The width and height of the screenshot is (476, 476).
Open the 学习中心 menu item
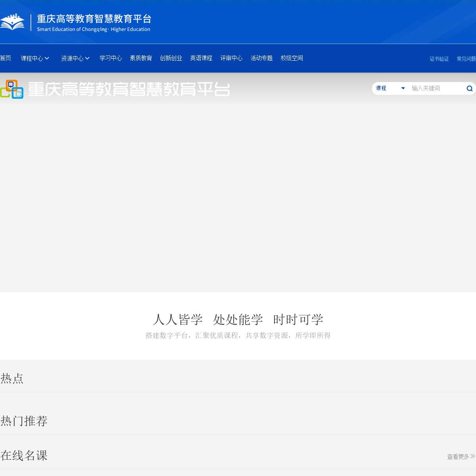(111, 58)
